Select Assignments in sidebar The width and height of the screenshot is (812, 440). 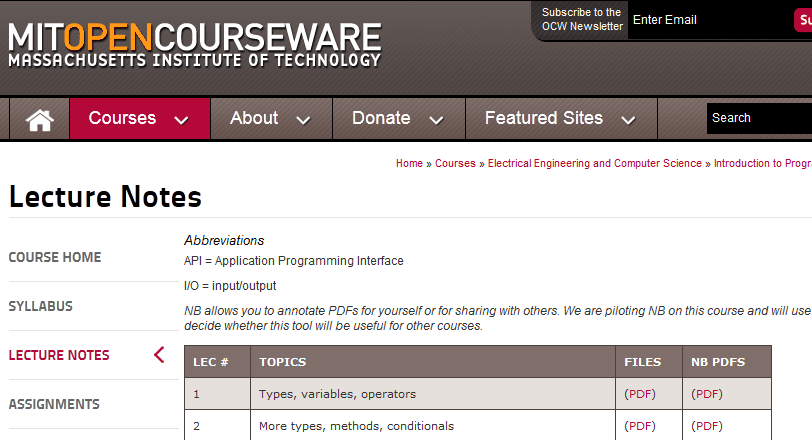point(54,404)
